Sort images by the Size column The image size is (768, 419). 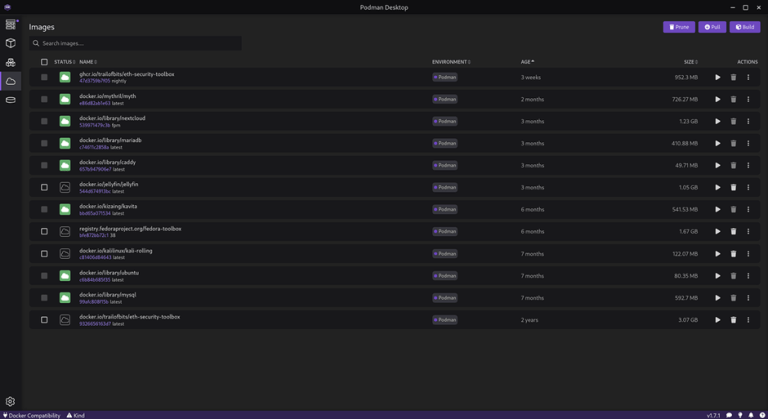pyautogui.click(x=690, y=62)
